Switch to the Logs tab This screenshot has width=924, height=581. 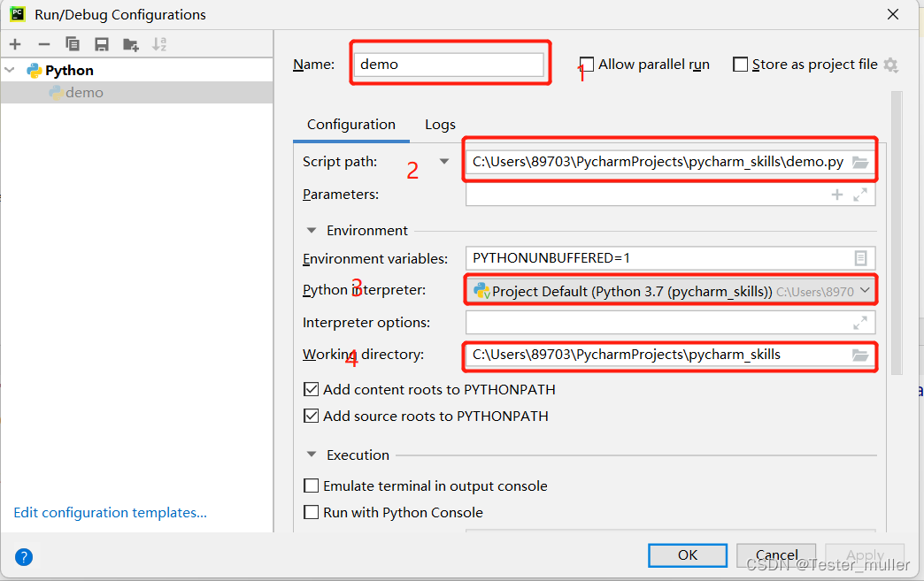point(440,125)
